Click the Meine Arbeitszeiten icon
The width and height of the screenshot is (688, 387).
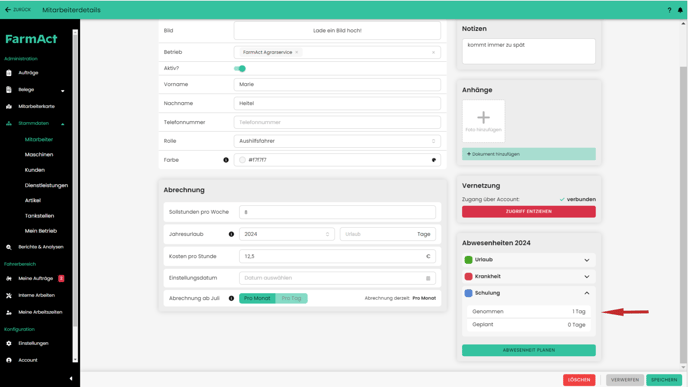click(9, 312)
